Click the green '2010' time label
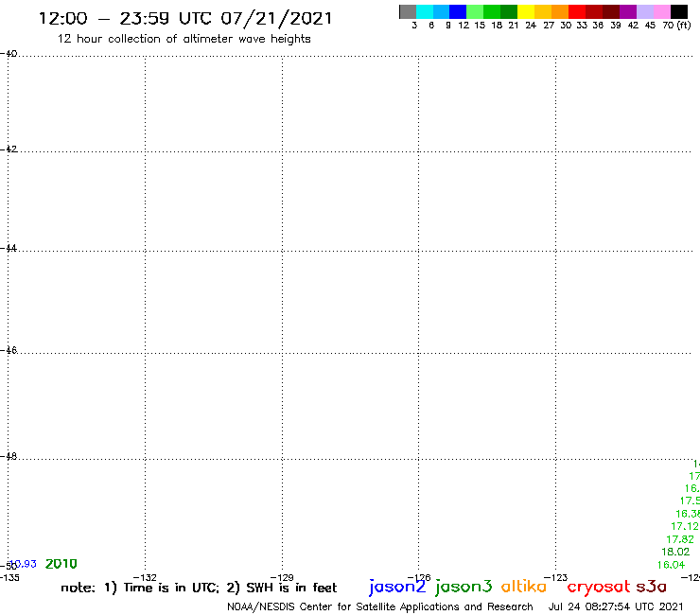 click(61, 564)
